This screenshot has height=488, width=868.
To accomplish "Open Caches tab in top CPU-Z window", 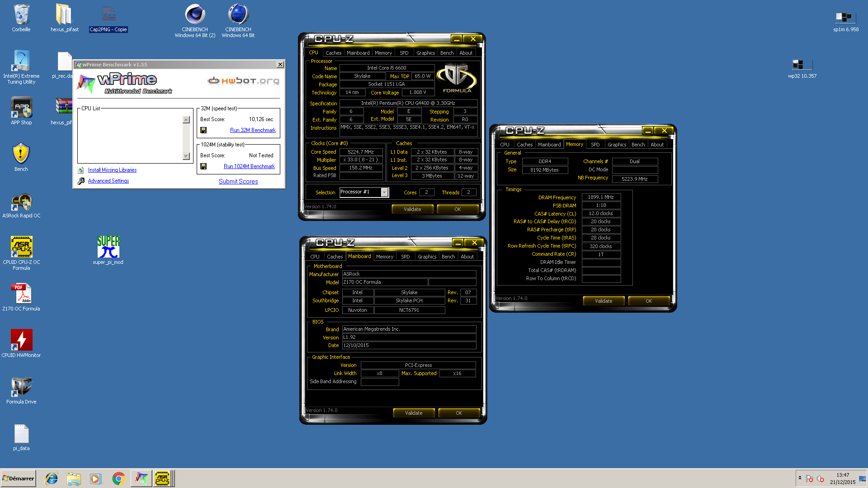I will point(333,53).
